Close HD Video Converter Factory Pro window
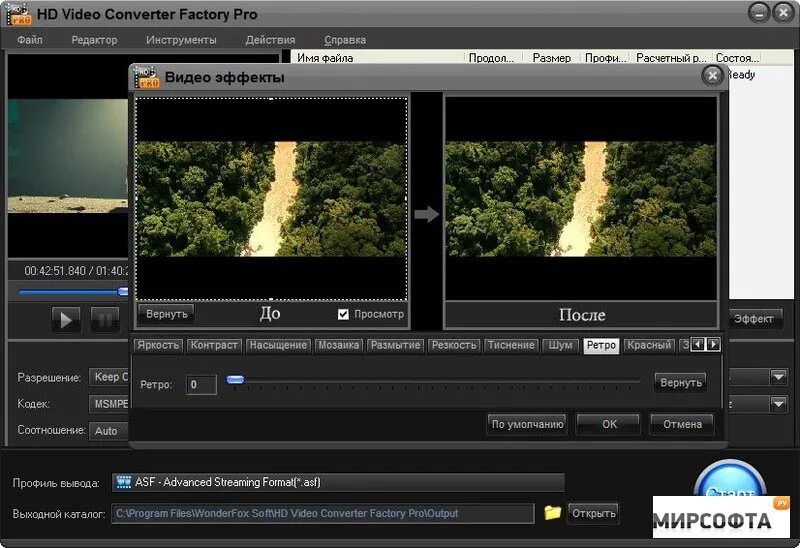The image size is (800, 548). 783,13
